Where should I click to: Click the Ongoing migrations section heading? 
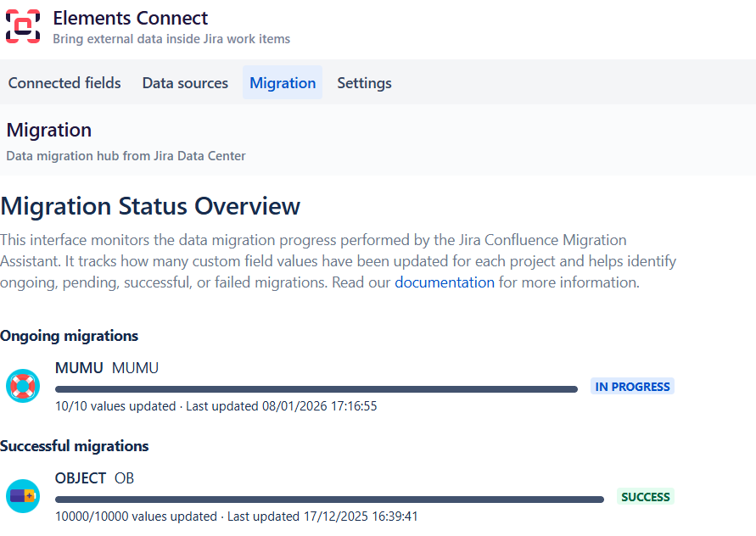point(69,336)
